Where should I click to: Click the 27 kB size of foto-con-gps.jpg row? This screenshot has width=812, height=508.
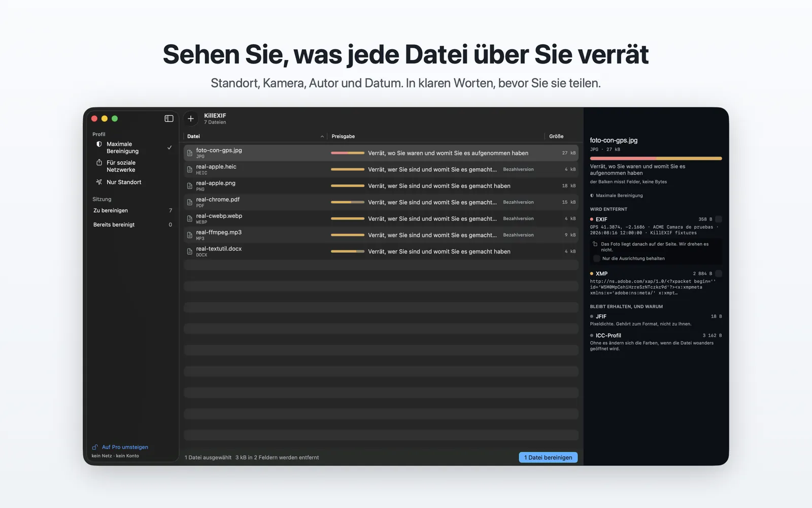568,153
